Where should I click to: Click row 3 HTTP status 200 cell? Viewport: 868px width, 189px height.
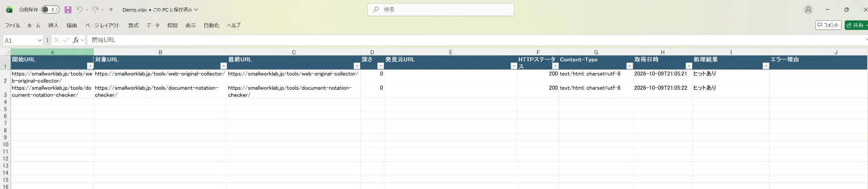(x=538, y=91)
